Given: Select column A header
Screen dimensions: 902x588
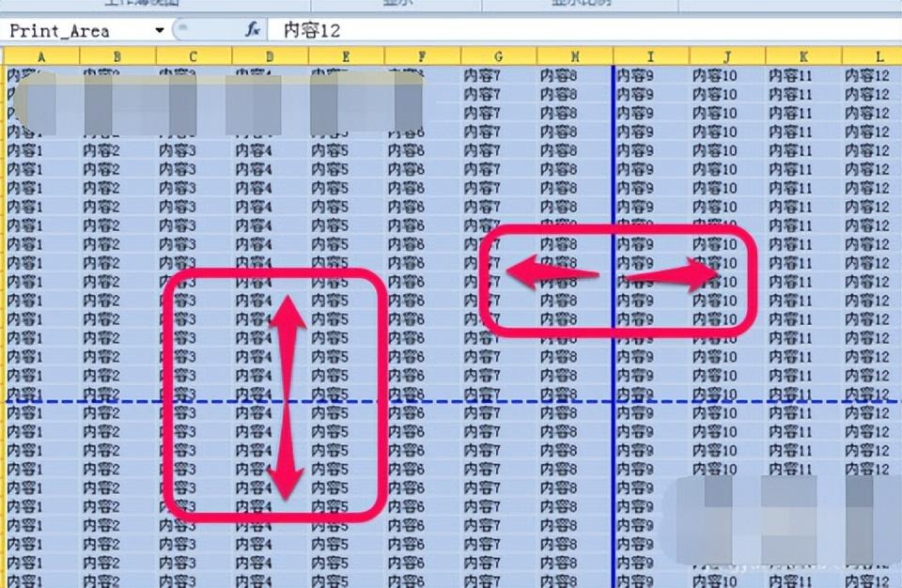Looking at the screenshot, I should pos(41,56).
